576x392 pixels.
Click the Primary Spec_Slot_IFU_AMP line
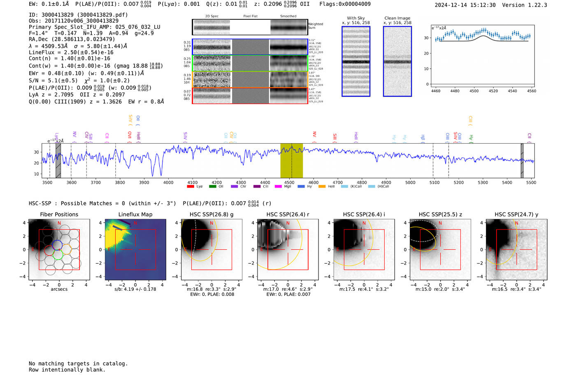tap(95, 27)
